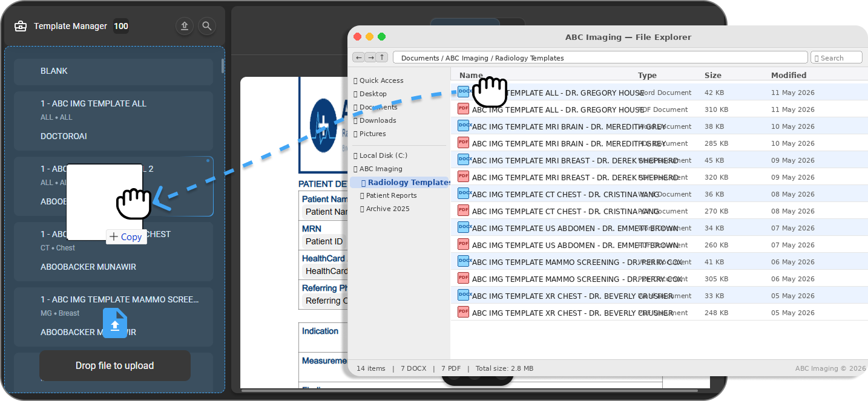The width and height of the screenshot is (868, 401).
Task: Click the Template Manager briefcase icon
Action: (21, 26)
